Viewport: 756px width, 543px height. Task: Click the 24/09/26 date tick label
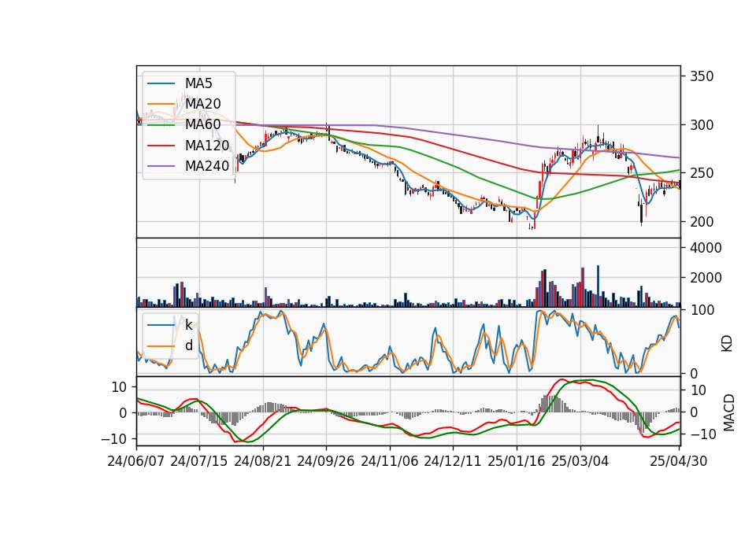click(x=325, y=462)
